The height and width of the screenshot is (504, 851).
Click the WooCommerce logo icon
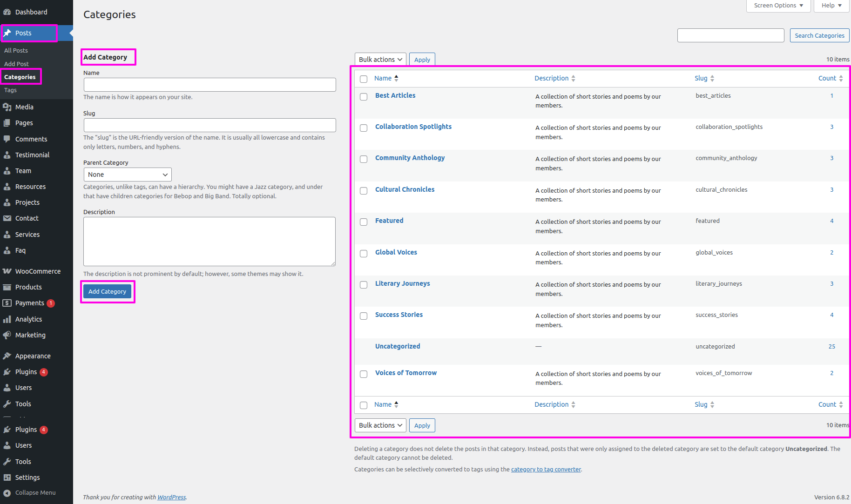pyautogui.click(x=7, y=271)
